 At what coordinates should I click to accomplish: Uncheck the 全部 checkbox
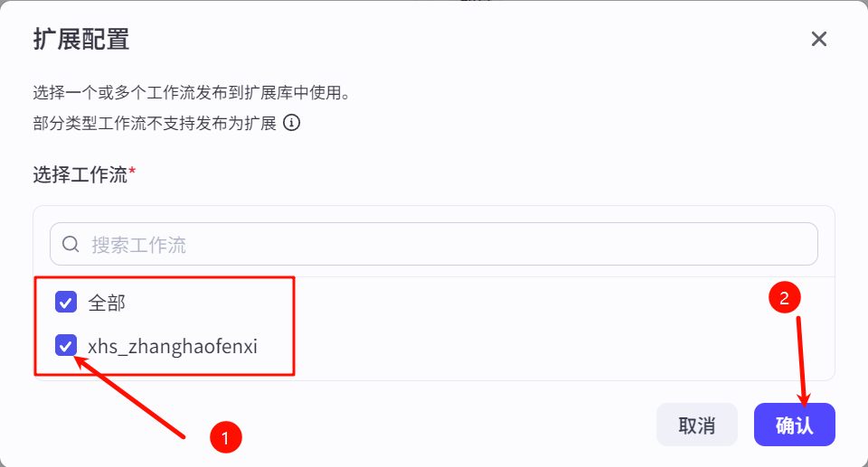pyautogui.click(x=66, y=302)
